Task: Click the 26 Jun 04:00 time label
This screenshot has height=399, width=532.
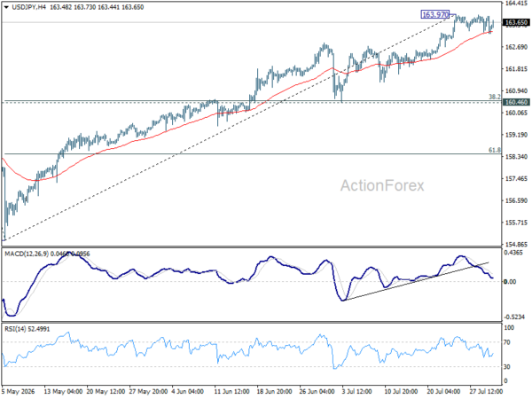Action: 318,392
